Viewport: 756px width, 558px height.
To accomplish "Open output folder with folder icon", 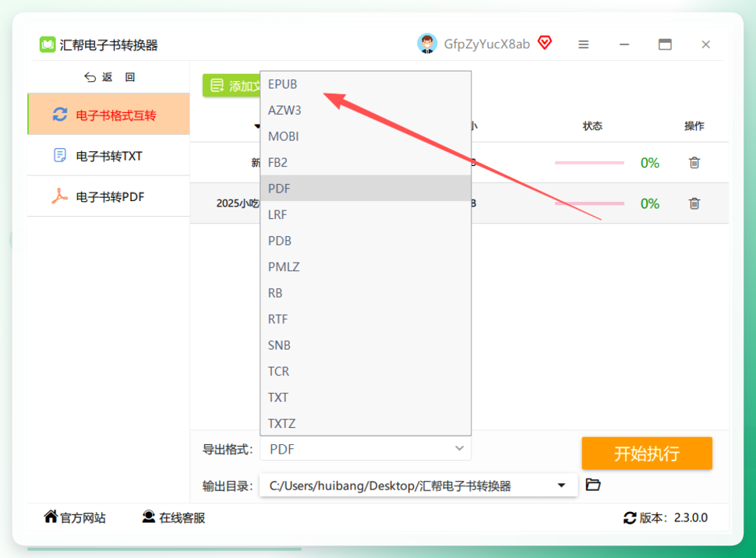I will point(593,484).
